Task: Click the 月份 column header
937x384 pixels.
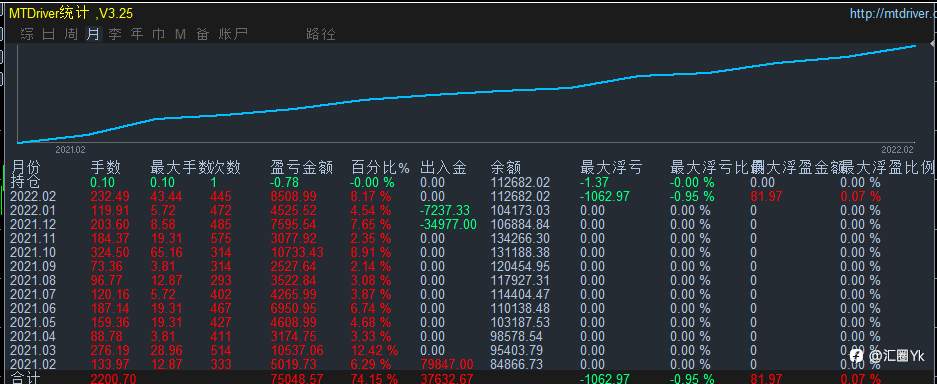Action: pos(25,168)
